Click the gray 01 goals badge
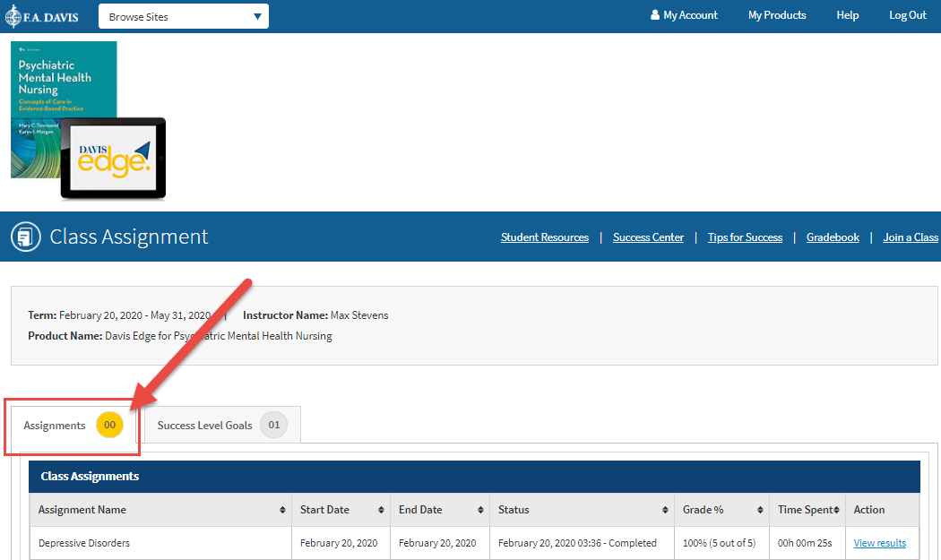 tap(273, 425)
